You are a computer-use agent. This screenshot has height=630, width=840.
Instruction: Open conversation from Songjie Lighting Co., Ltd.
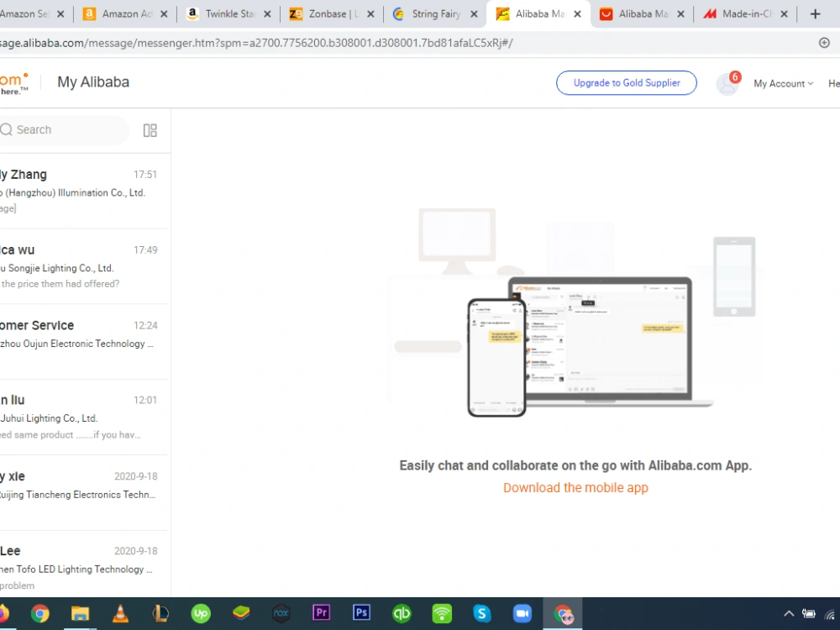(x=83, y=266)
